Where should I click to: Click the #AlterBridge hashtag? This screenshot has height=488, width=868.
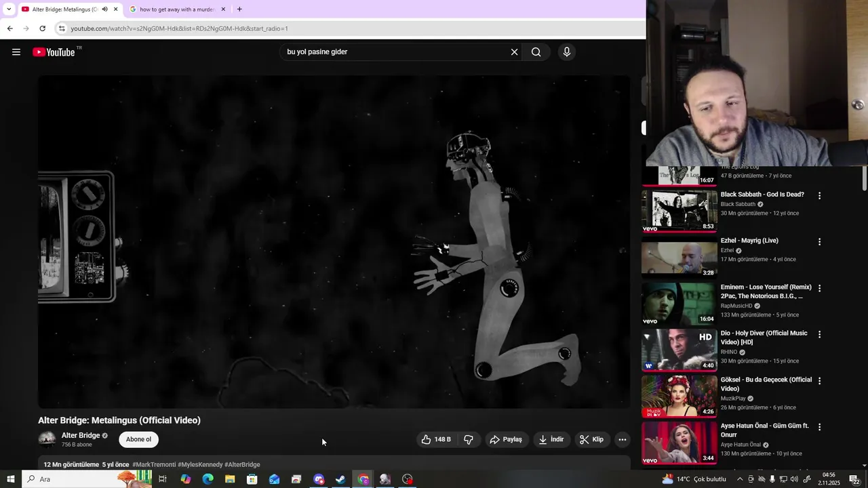(242, 464)
